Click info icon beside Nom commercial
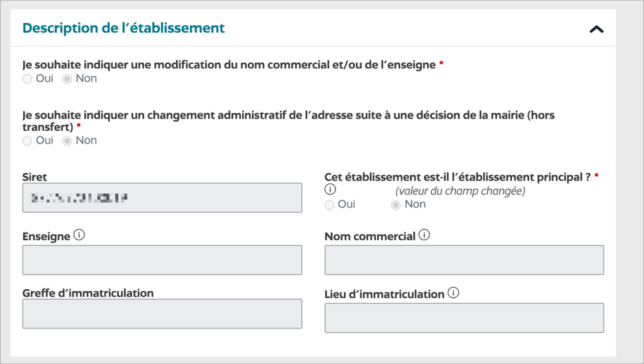Screen dimensions: 644x364 (424, 235)
